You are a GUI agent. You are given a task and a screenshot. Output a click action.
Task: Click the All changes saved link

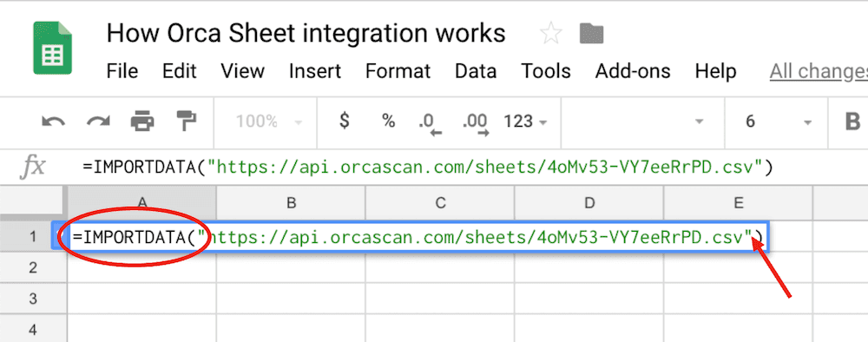(819, 71)
